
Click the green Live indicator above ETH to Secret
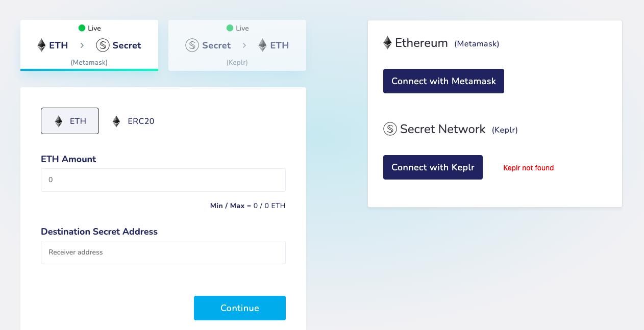82,28
